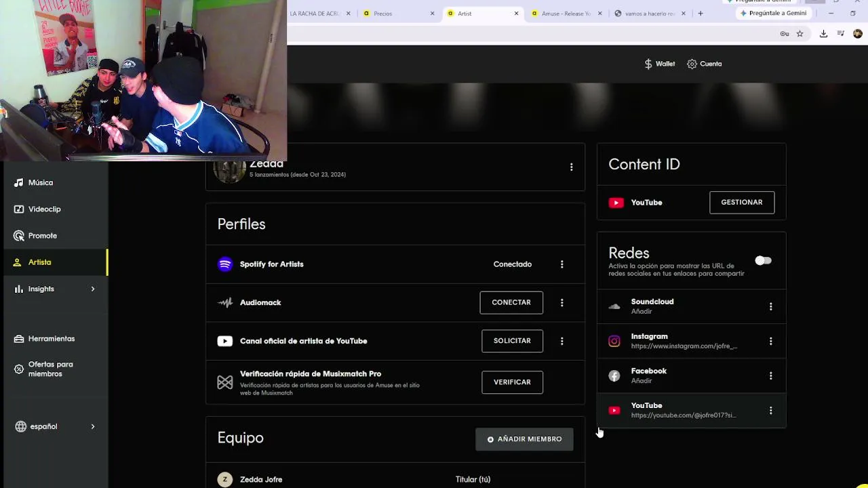868x488 pixels.
Task: Switch to the 'vamos a hacerlo' browser tab
Action: click(649, 14)
